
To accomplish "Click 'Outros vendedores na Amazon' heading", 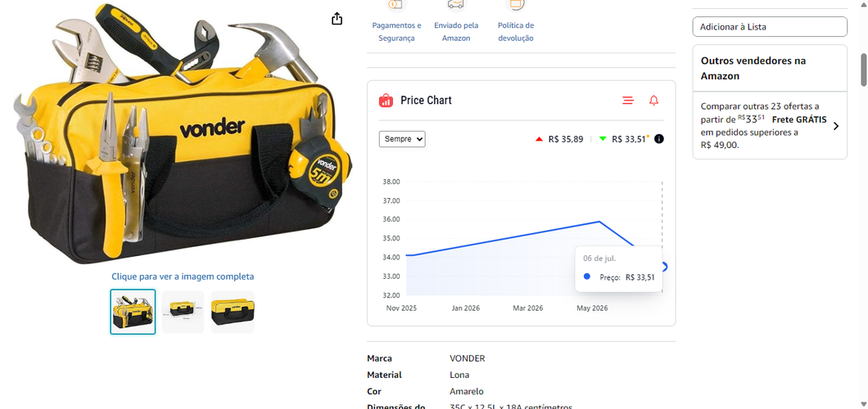I will [753, 68].
